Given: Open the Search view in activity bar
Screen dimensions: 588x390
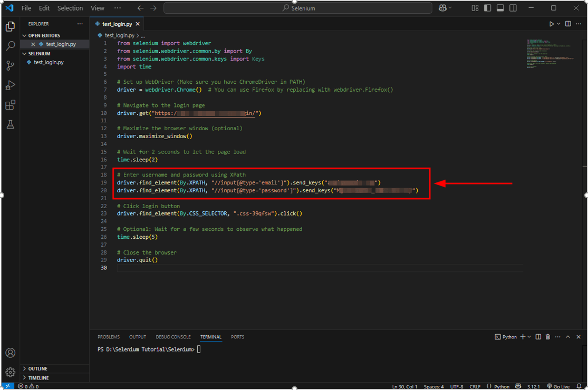Looking at the screenshot, I should pos(11,46).
